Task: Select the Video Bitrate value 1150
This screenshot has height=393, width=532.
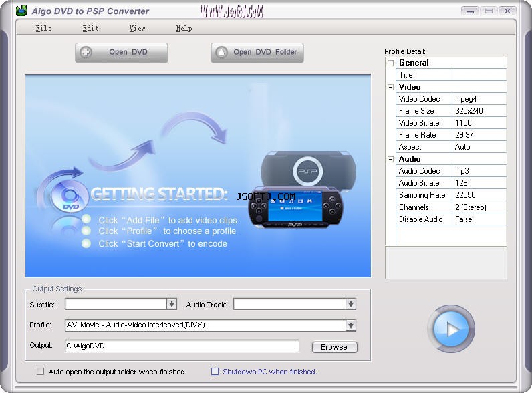Action: pos(479,123)
